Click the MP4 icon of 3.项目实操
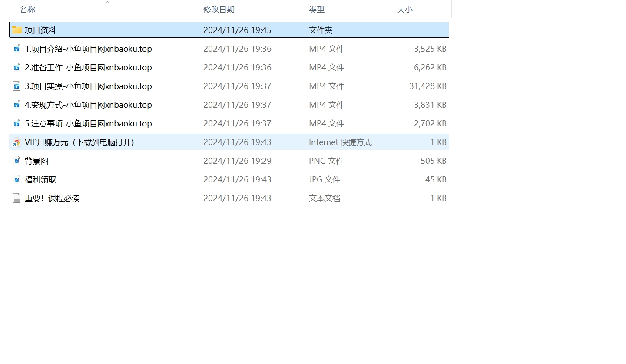Image resolution: width=626 pixels, height=364 pixels. tap(17, 86)
